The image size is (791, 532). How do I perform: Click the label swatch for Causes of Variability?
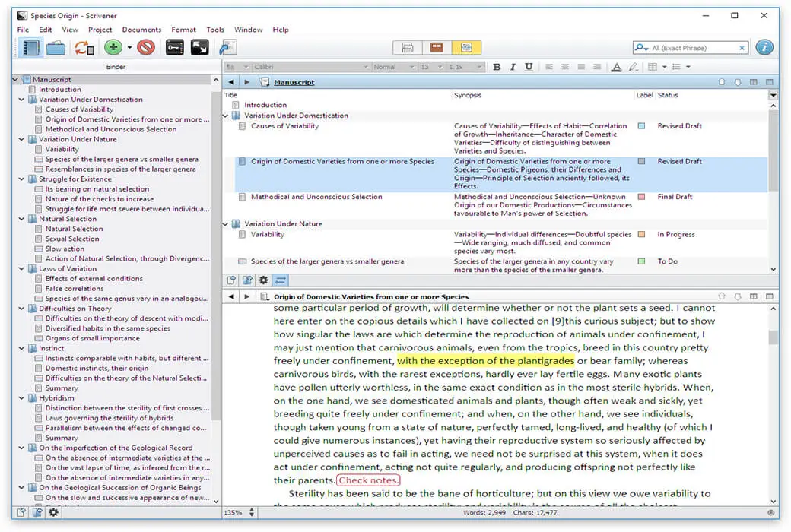641,126
